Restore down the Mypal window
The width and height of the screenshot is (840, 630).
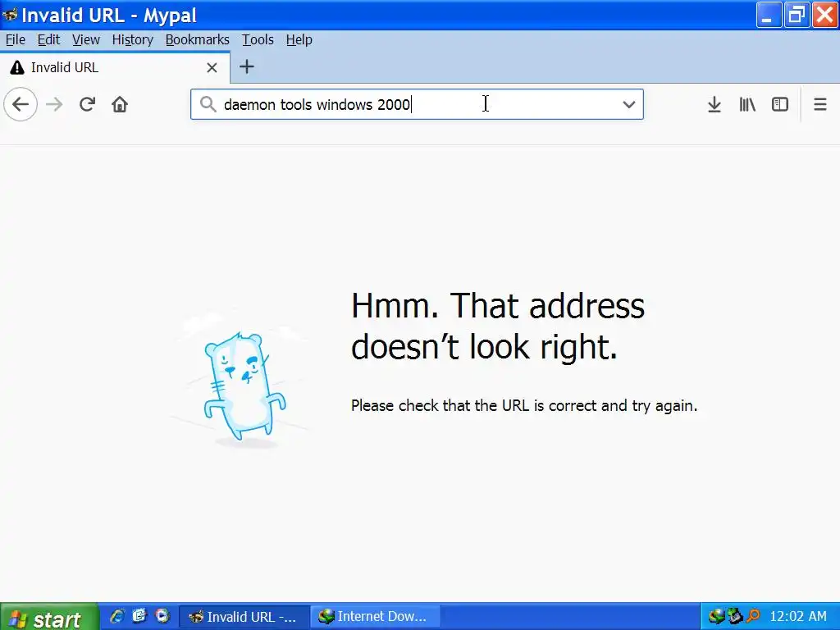(x=797, y=15)
